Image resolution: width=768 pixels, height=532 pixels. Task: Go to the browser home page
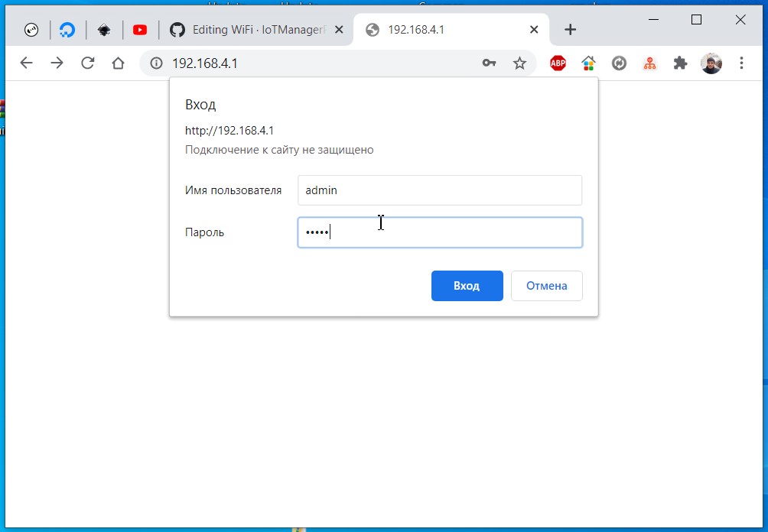point(118,63)
